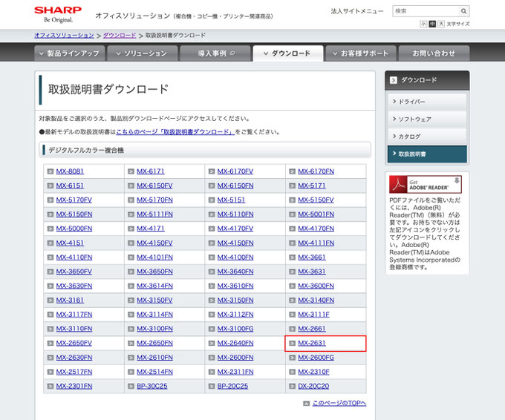The image size is (505, 420).
Task: Click the ダウンロード breadcrumb link
Action: pyautogui.click(x=120, y=36)
